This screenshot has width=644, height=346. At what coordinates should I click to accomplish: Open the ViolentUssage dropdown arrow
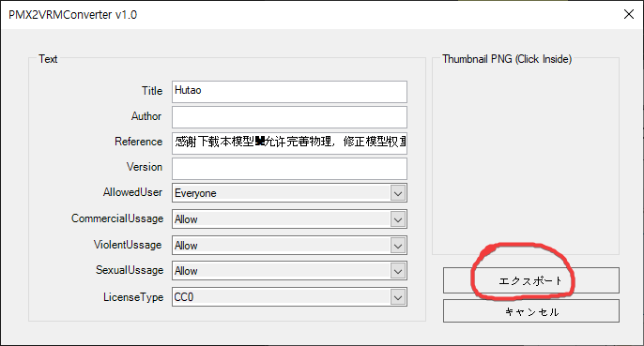[x=398, y=246]
